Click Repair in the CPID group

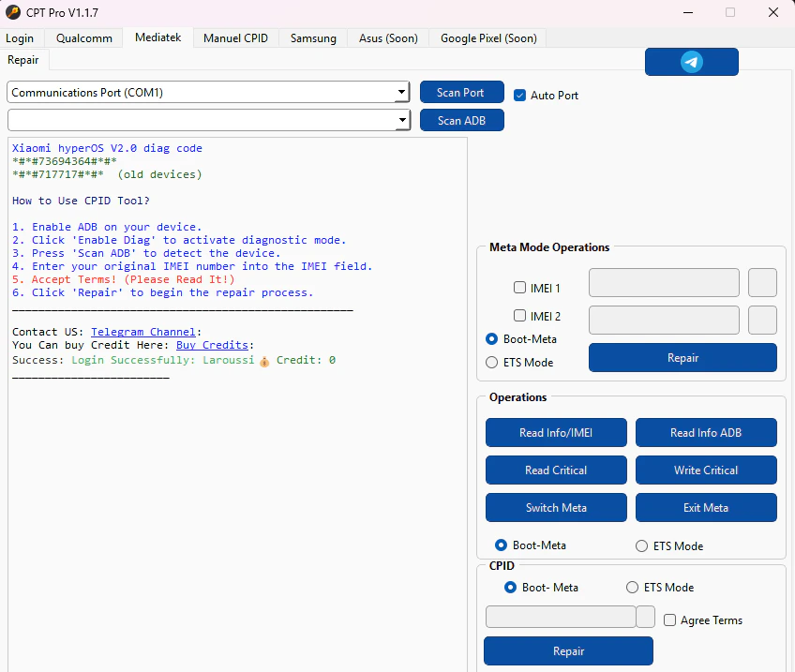(568, 650)
